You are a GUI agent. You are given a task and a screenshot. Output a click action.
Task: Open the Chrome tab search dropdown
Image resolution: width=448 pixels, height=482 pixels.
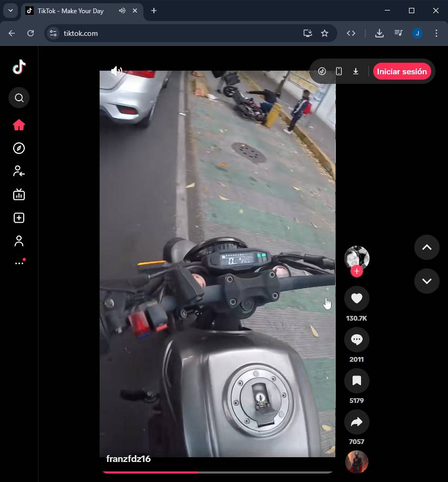pyautogui.click(x=10, y=11)
